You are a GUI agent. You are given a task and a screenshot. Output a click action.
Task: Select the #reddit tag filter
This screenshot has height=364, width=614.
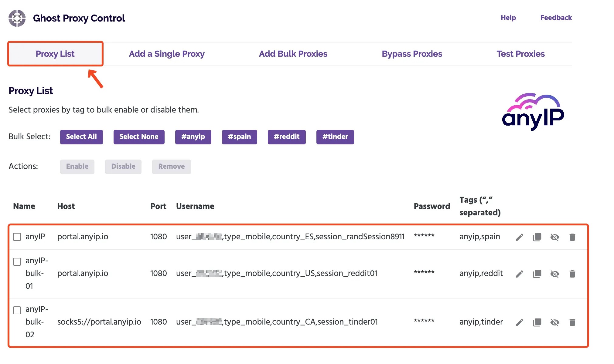[x=286, y=137]
